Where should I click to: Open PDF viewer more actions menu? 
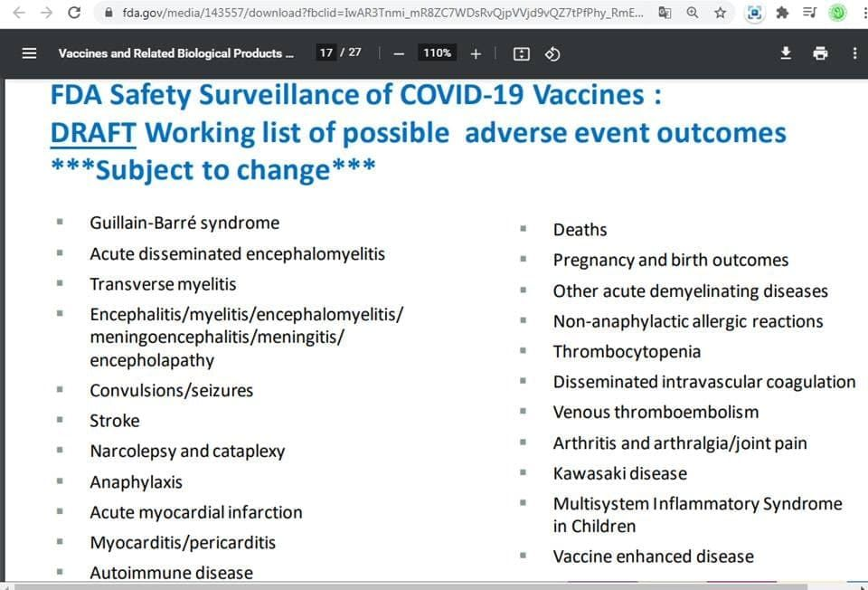click(x=854, y=53)
